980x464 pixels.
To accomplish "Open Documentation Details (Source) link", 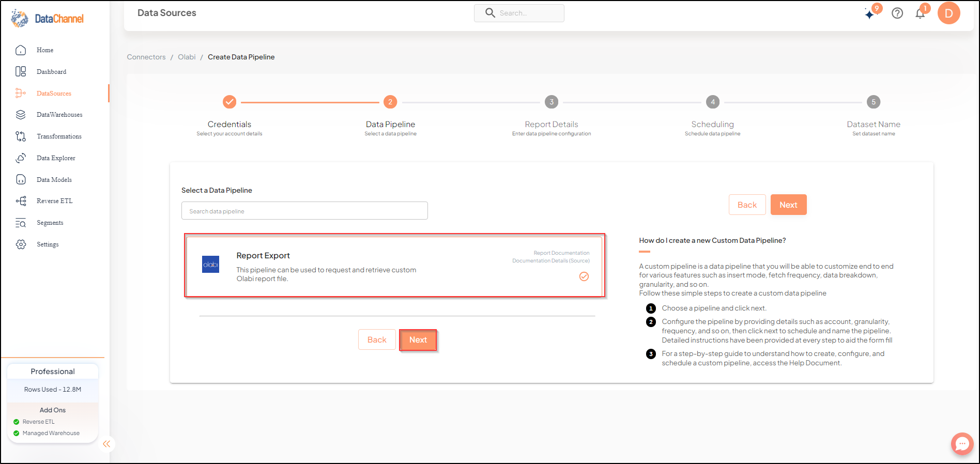I will [x=551, y=261].
